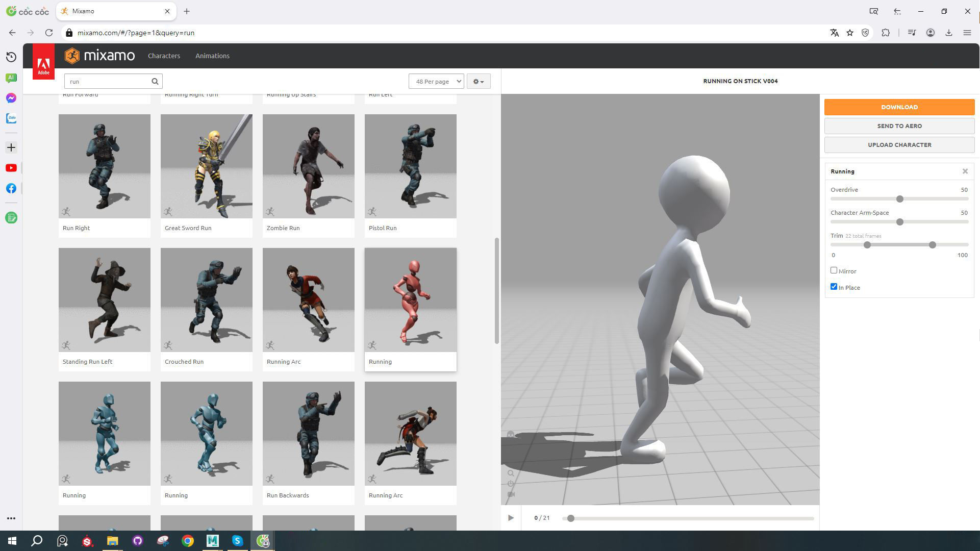Select the Pistol Run animation thumbnail

coord(411,166)
